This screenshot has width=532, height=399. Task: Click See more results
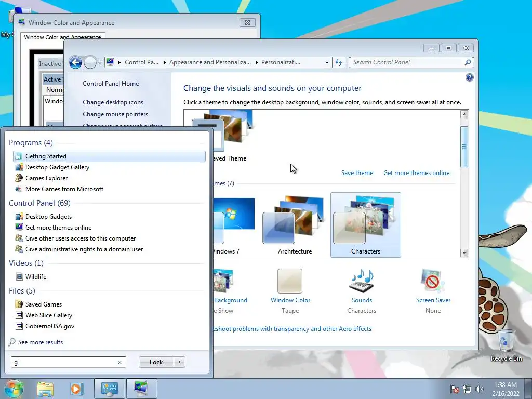click(x=41, y=342)
